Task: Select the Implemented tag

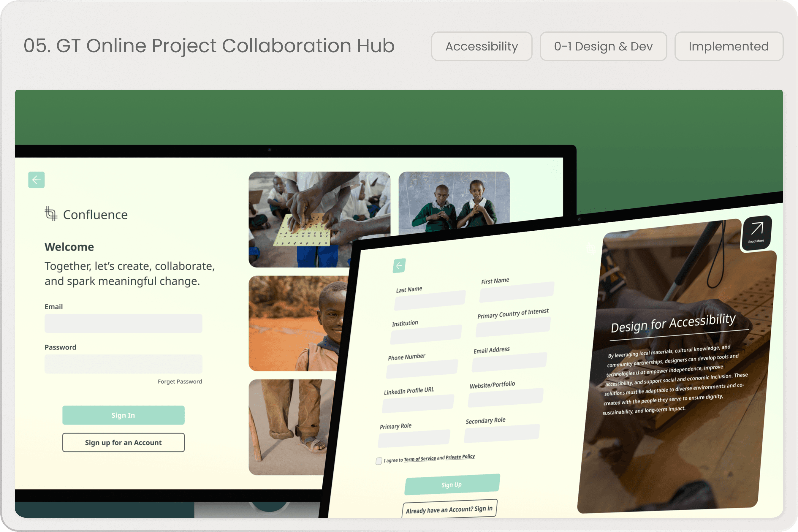Action: [729, 47]
